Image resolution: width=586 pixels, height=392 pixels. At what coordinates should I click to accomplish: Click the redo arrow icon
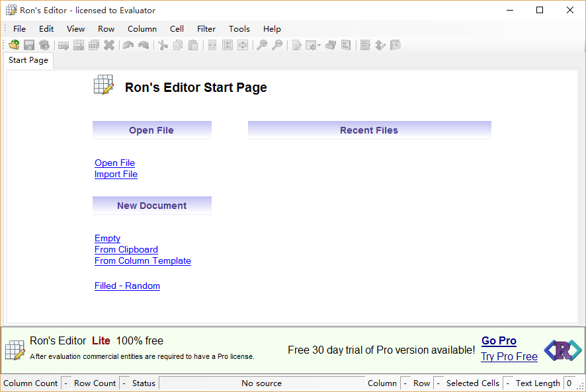tap(144, 45)
